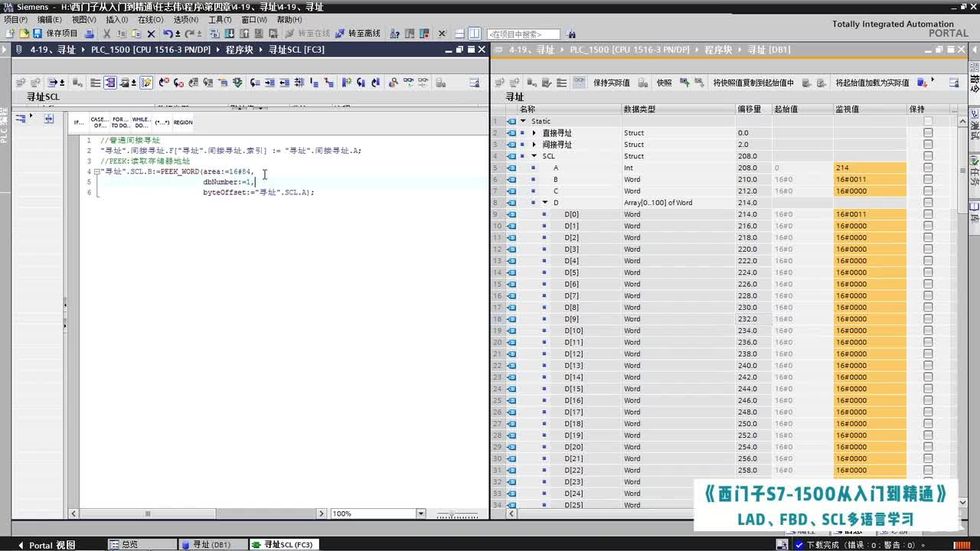The image size is (980, 551).
Task: Click the 在项目中搜索 search field
Action: tap(523, 34)
